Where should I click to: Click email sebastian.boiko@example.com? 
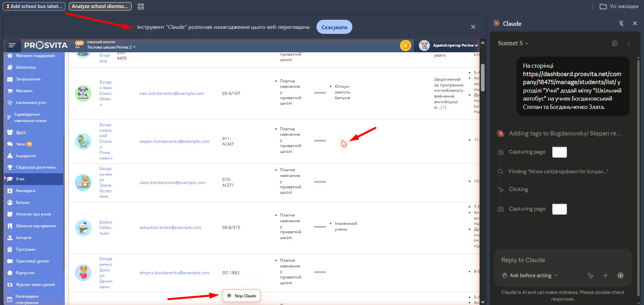(170, 228)
